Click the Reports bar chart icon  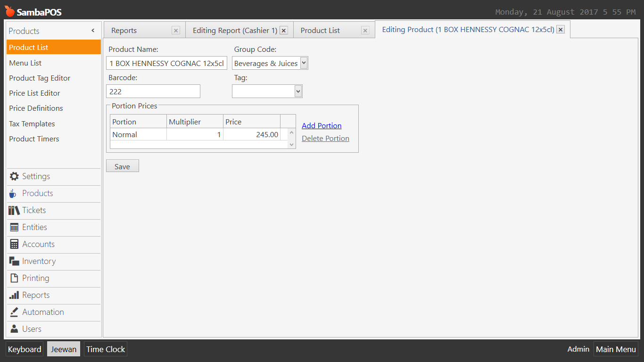(x=14, y=295)
